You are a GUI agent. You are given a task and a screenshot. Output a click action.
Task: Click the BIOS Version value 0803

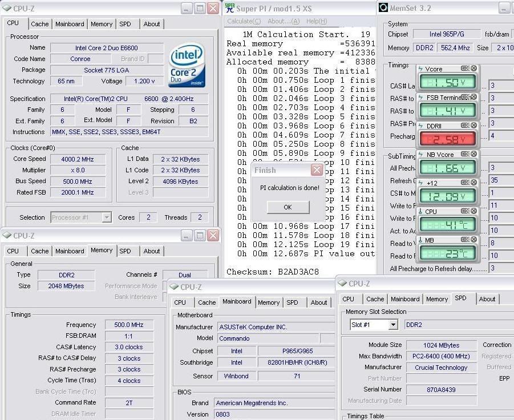(x=274, y=414)
